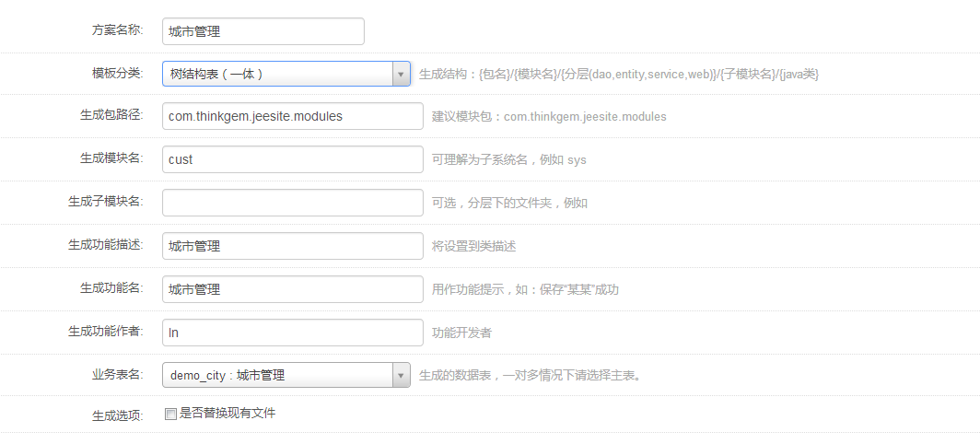
Task: Click the empty 生成子模块名 input field
Action: coord(293,203)
